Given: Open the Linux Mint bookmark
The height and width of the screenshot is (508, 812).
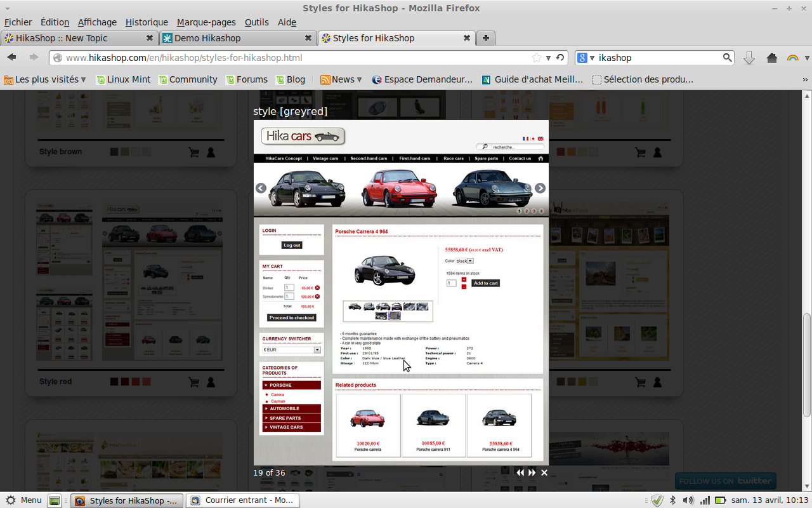Looking at the screenshot, I should (x=123, y=79).
